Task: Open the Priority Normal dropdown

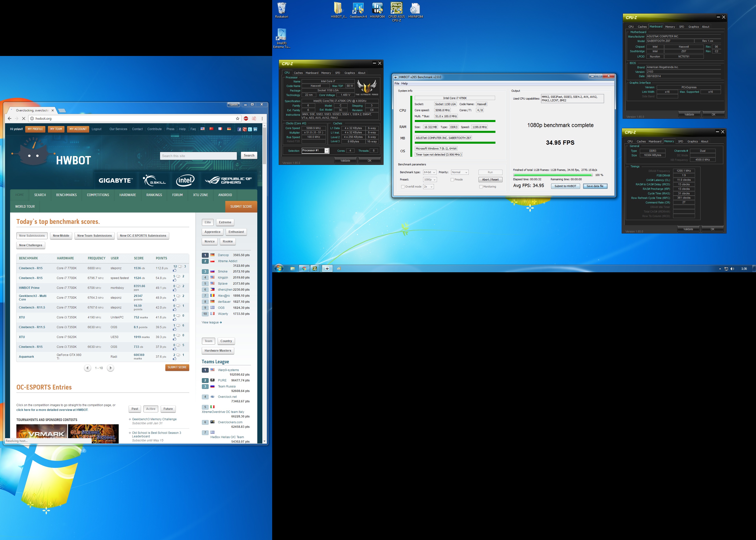Action: tap(460, 172)
